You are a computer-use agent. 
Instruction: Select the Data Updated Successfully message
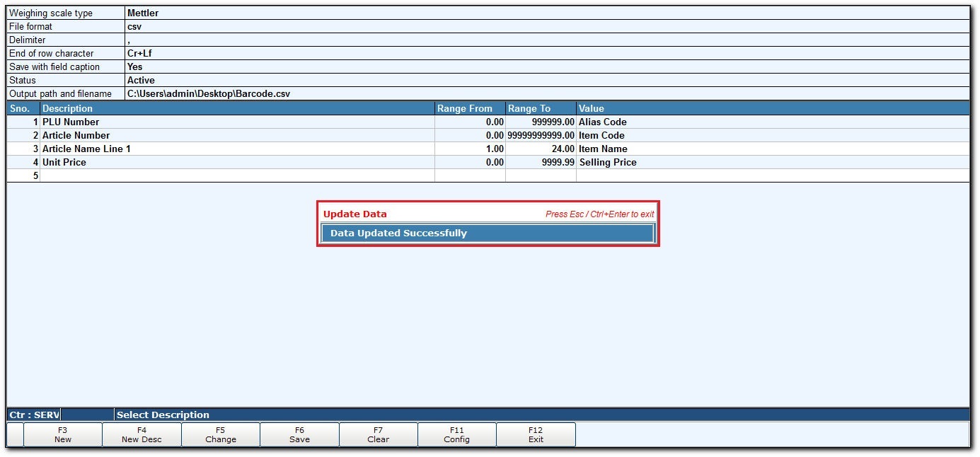(488, 233)
